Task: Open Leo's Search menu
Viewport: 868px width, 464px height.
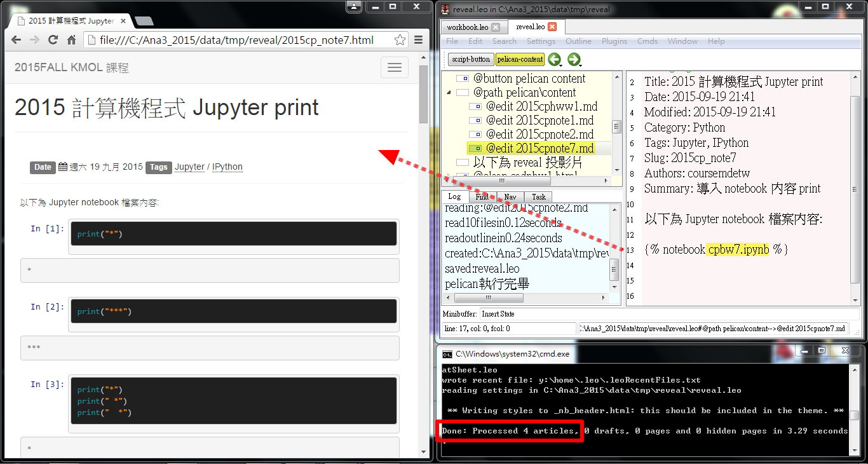Action: click(x=505, y=41)
